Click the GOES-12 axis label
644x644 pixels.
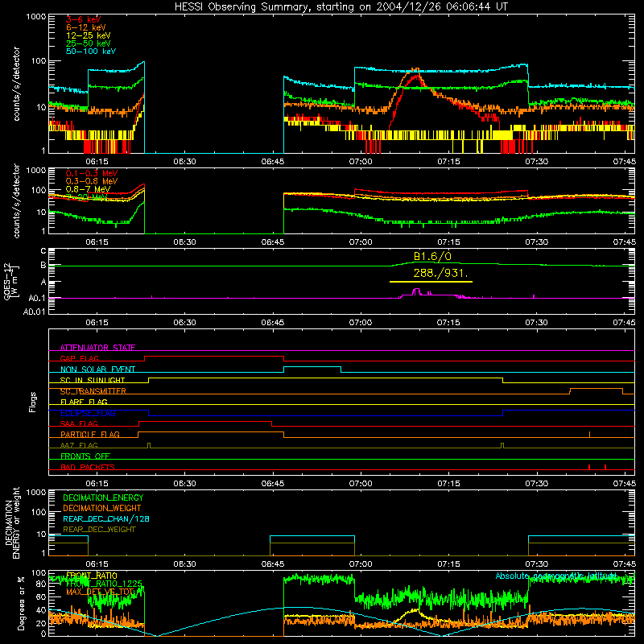(10, 281)
